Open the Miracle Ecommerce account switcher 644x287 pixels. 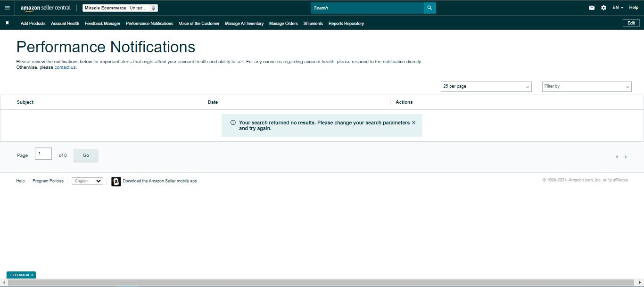pyautogui.click(x=120, y=8)
